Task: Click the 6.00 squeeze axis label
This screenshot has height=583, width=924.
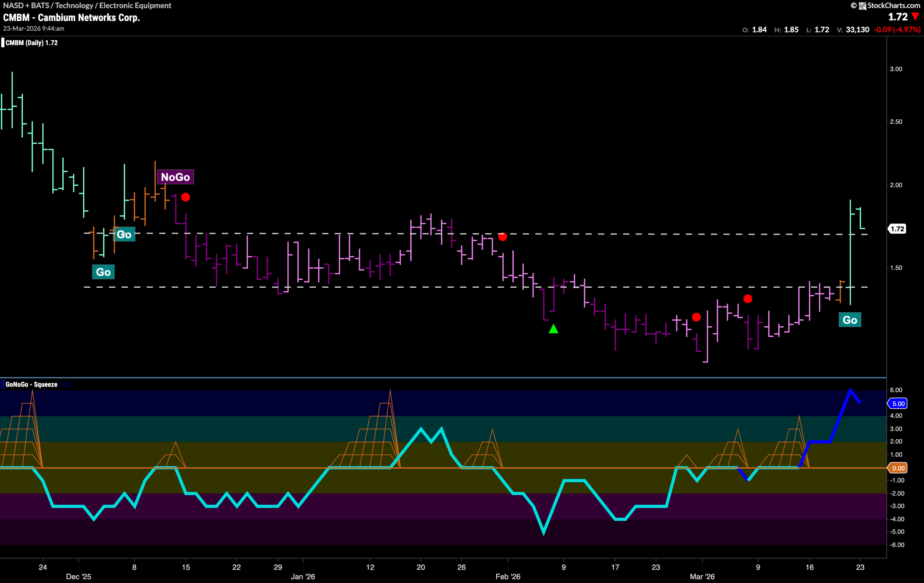Action: (x=896, y=390)
